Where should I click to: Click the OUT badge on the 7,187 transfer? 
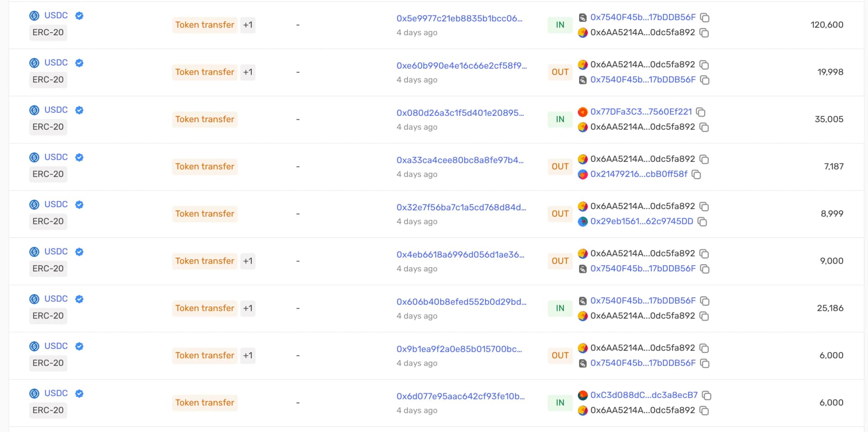(560, 166)
